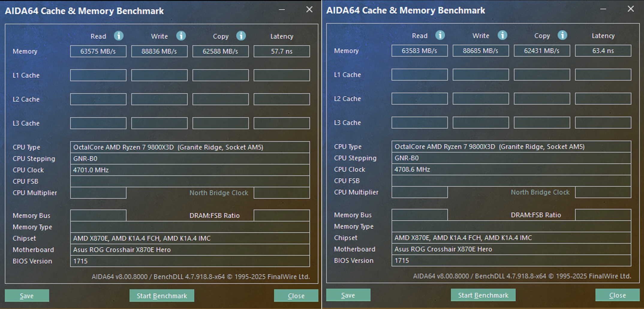
Task: Save results from the left window
Action: pyautogui.click(x=27, y=296)
